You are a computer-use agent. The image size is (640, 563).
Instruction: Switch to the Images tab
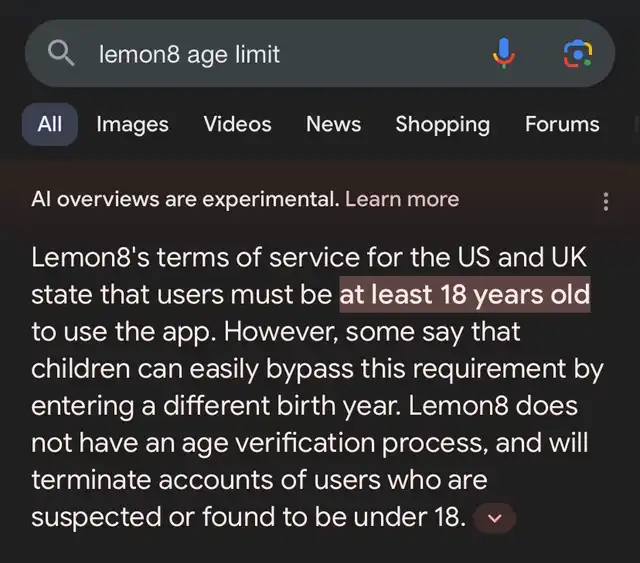132,124
